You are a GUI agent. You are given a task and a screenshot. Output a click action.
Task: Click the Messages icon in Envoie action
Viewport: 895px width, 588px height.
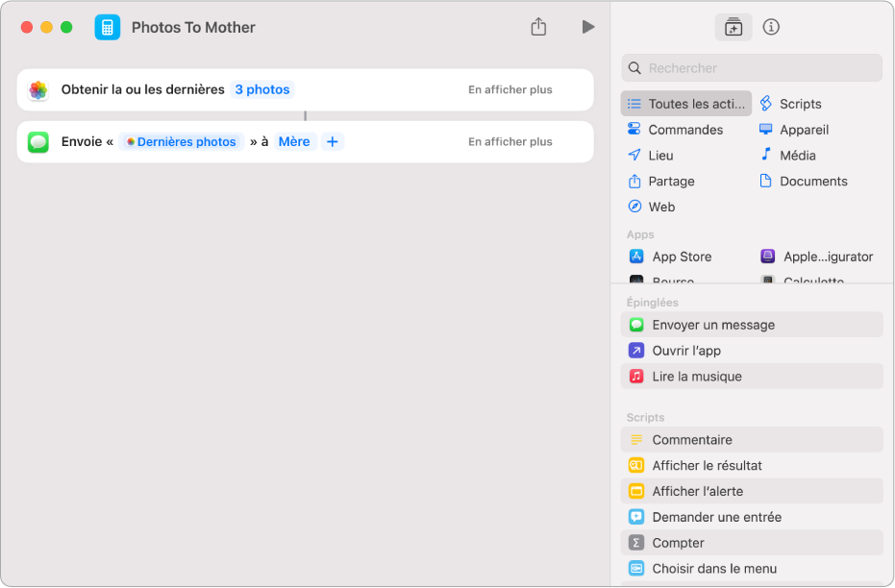point(38,141)
